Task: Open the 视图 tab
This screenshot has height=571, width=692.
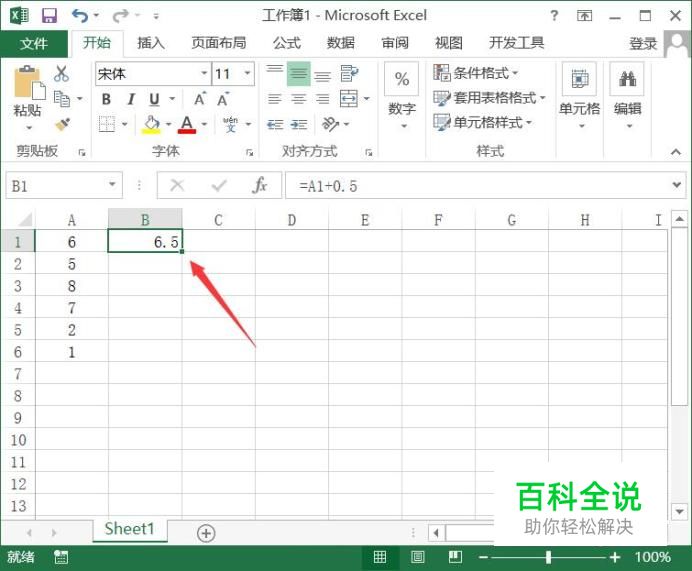Action: 449,43
